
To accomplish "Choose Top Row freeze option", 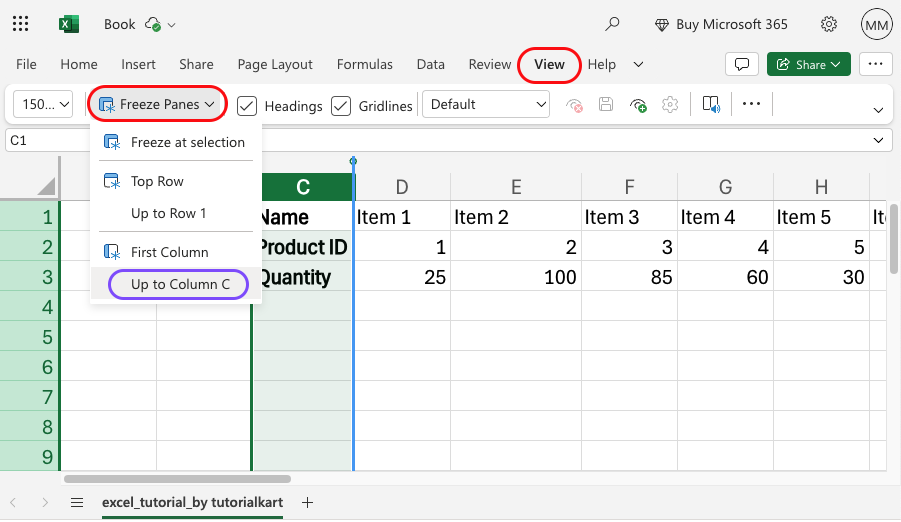I will click(x=176, y=182).
